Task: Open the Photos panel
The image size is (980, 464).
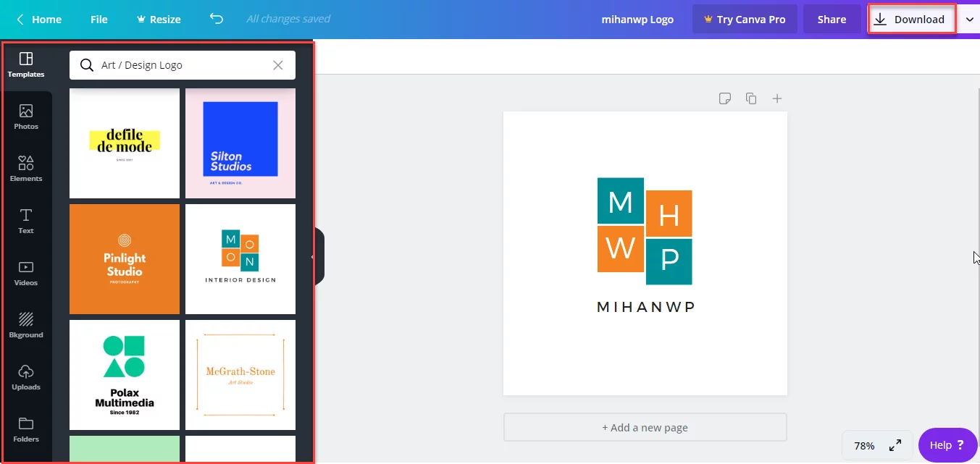Action: tap(26, 116)
